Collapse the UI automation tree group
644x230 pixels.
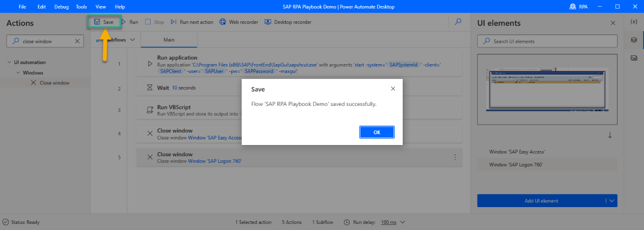tap(10, 63)
